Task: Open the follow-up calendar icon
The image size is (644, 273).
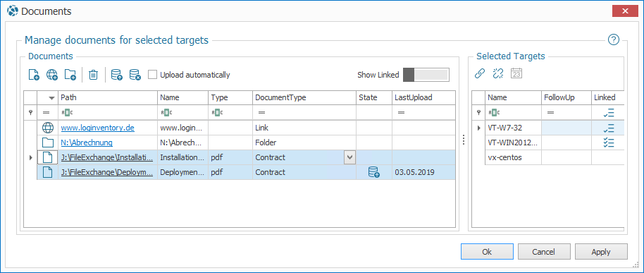Action: tap(516, 73)
